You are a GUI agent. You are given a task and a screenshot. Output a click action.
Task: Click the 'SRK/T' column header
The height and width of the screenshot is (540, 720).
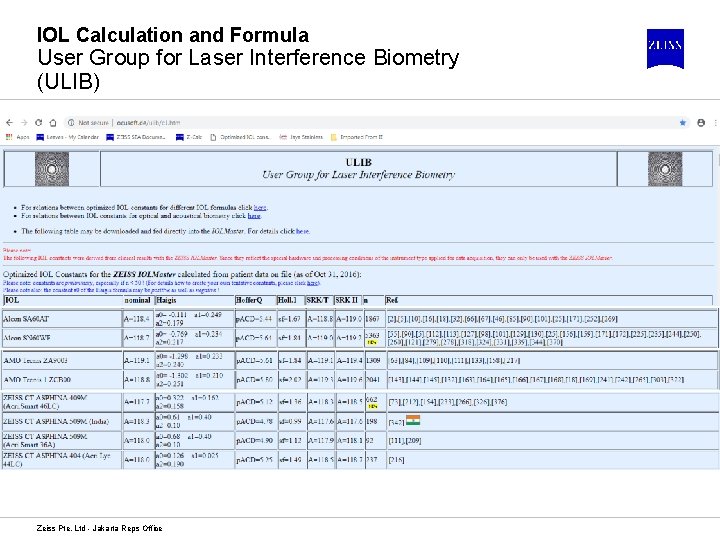point(319,300)
